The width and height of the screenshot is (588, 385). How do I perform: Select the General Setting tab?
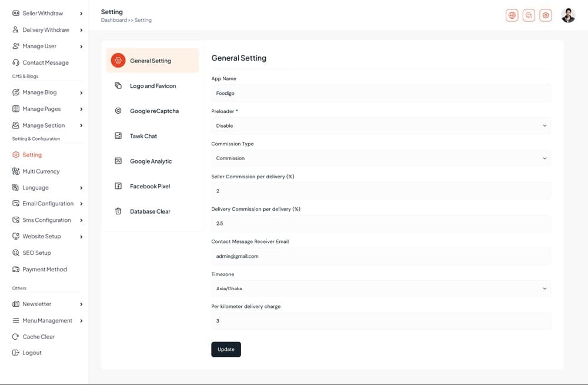click(x=151, y=61)
